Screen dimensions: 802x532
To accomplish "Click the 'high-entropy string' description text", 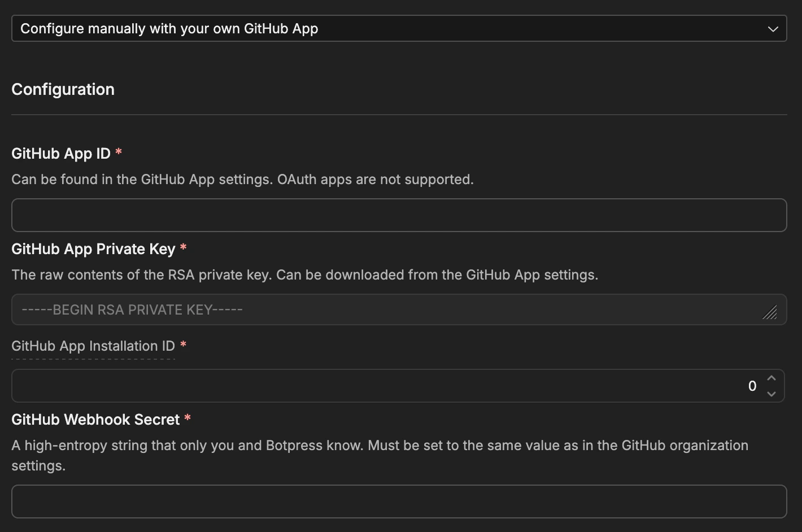I will coord(380,455).
